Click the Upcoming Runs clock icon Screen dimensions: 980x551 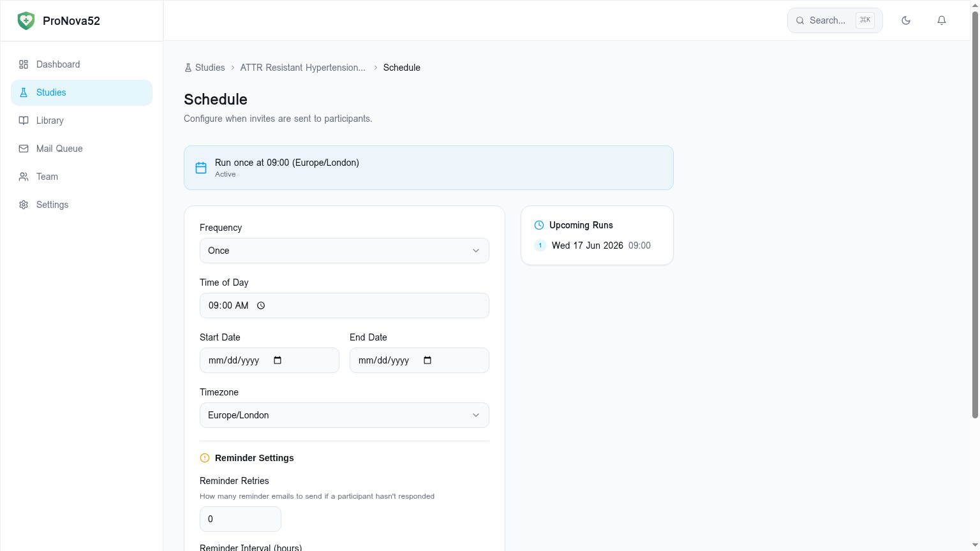point(539,225)
